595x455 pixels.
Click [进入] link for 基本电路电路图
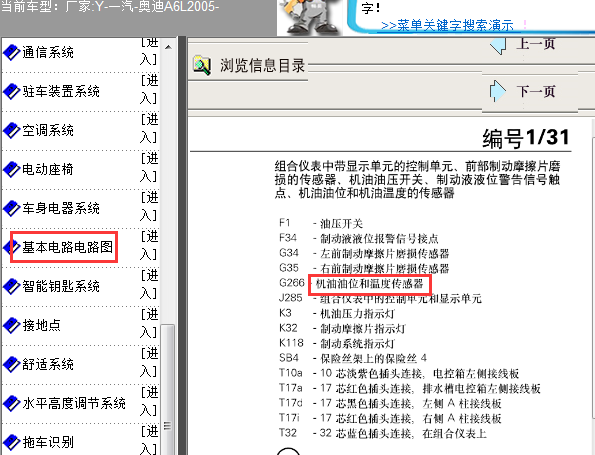[149, 245]
